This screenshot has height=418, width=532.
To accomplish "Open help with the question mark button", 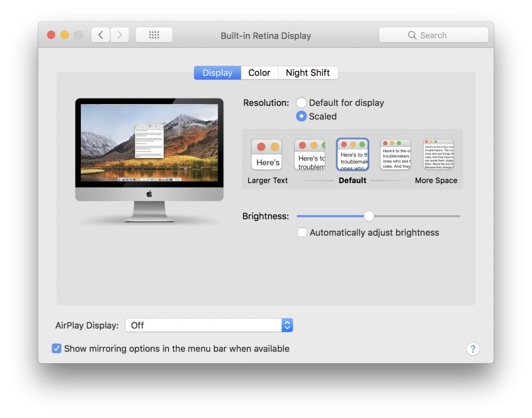I will pyautogui.click(x=472, y=349).
